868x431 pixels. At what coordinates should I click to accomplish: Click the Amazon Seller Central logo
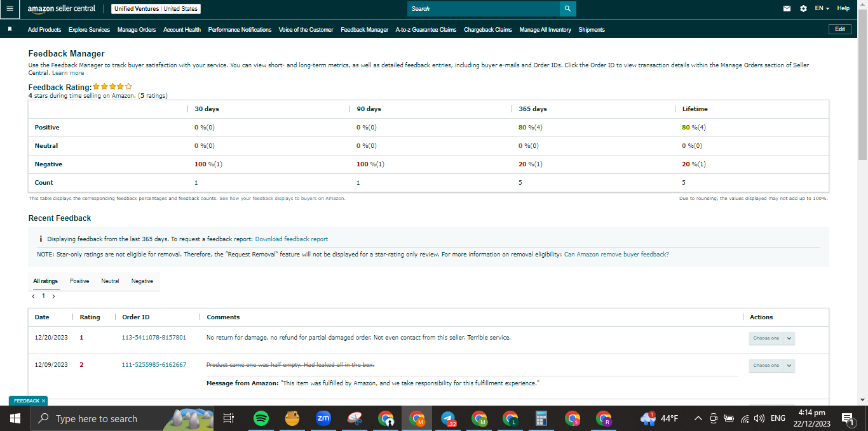[62, 9]
